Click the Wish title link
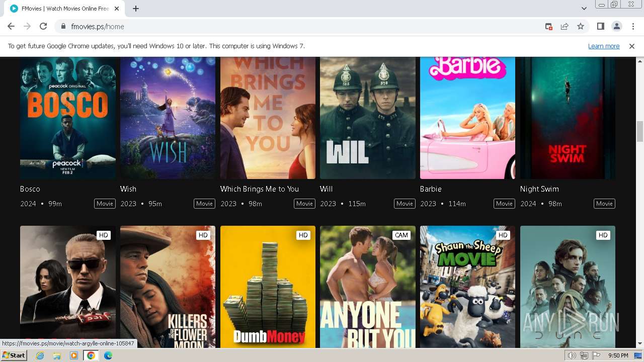644x362 pixels. click(128, 189)
